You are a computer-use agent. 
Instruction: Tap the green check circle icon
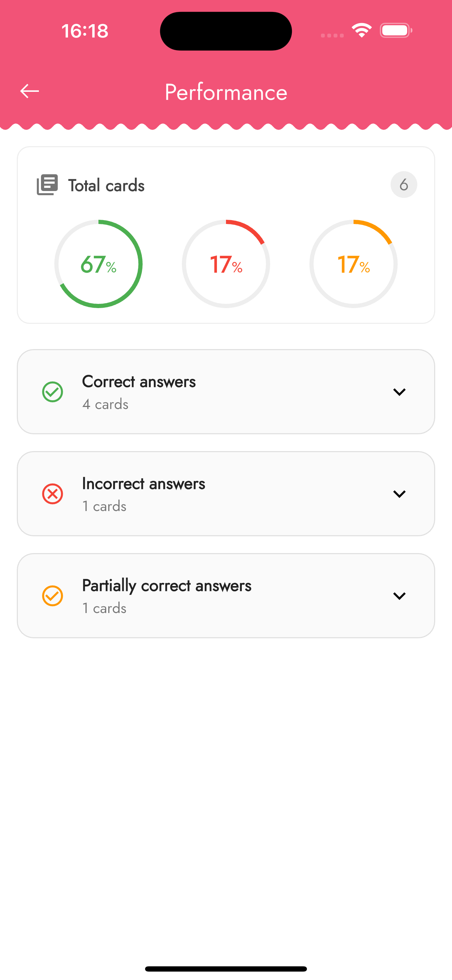53,392
